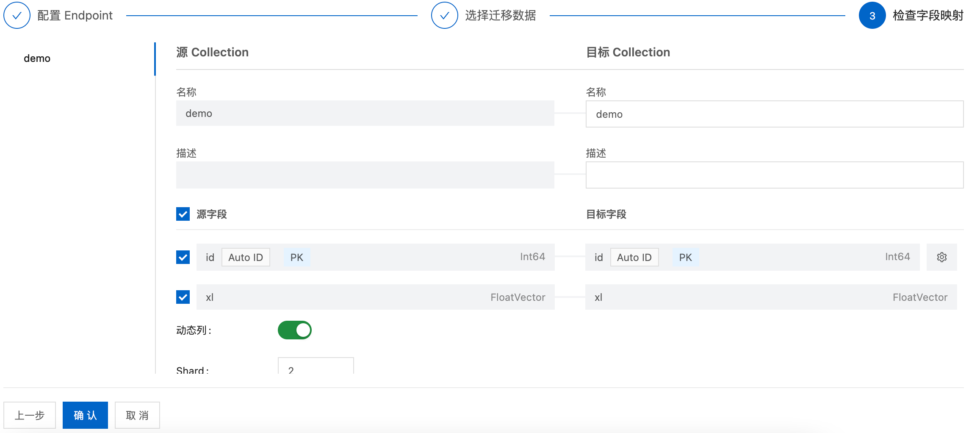Viewport: 980px width, 433px height.
Task: Select demo collection in left list
Action: (x=37, y=58)
